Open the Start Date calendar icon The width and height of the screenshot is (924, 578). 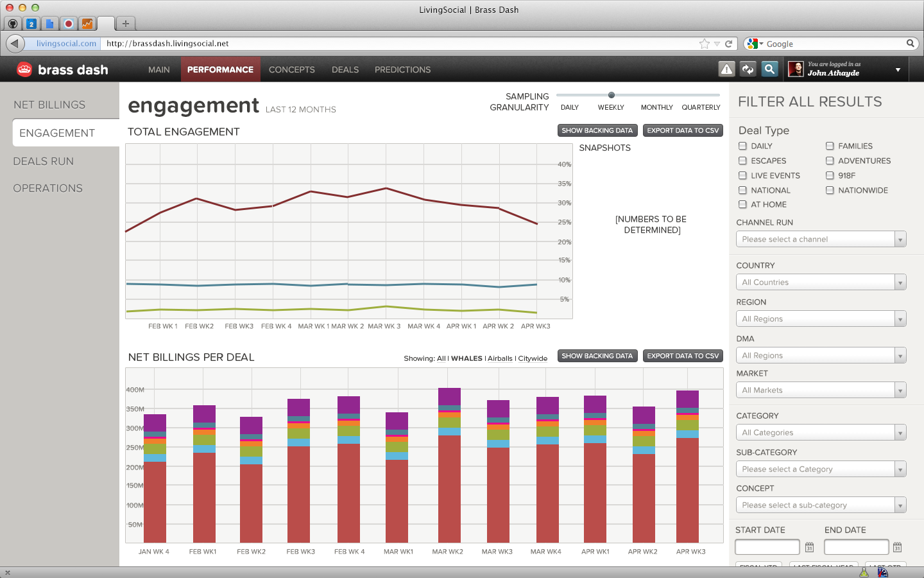point(810,547)
